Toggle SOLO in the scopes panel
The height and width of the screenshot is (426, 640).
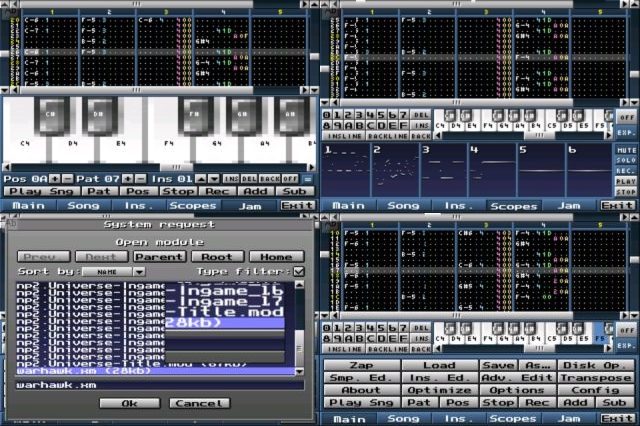coord(625,160)
